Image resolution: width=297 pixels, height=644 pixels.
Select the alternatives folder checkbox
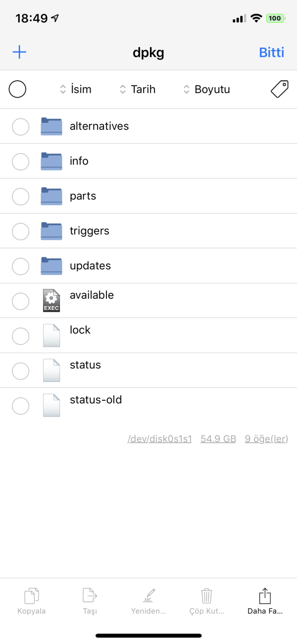(x=20, y=127)
